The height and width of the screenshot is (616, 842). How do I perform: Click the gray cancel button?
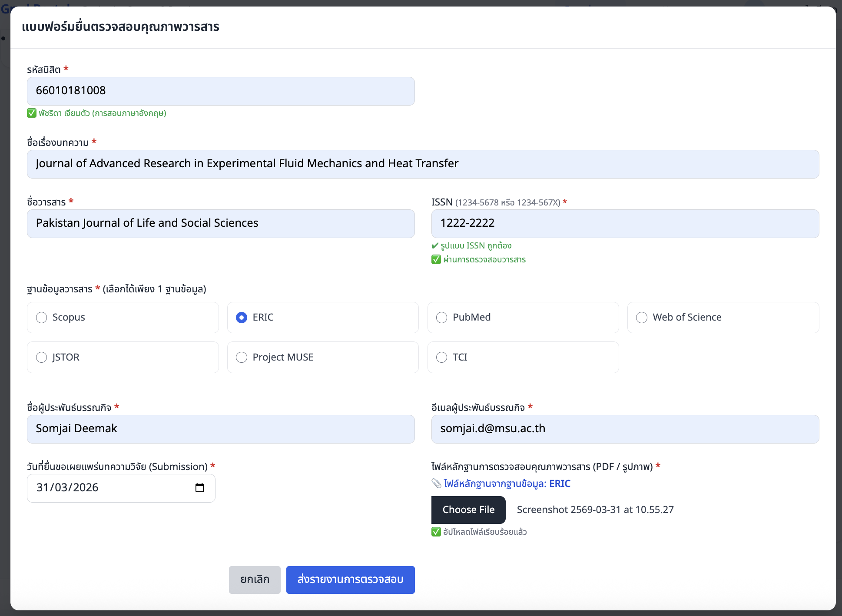(x=255, y=580)
